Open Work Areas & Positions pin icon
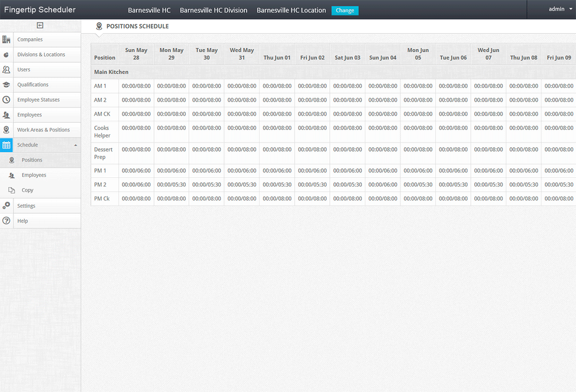Image resolution: width=576 pixels, height=392 pixels. (x=6, y=130)
